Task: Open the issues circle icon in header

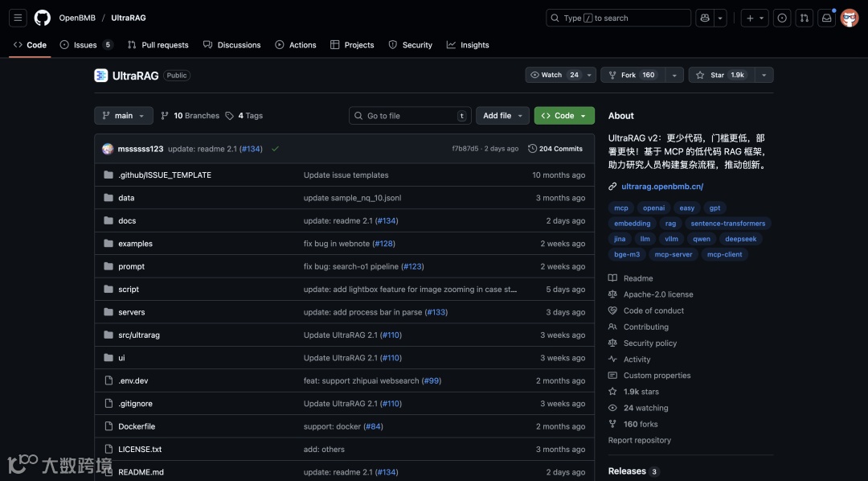Action: 782,18
